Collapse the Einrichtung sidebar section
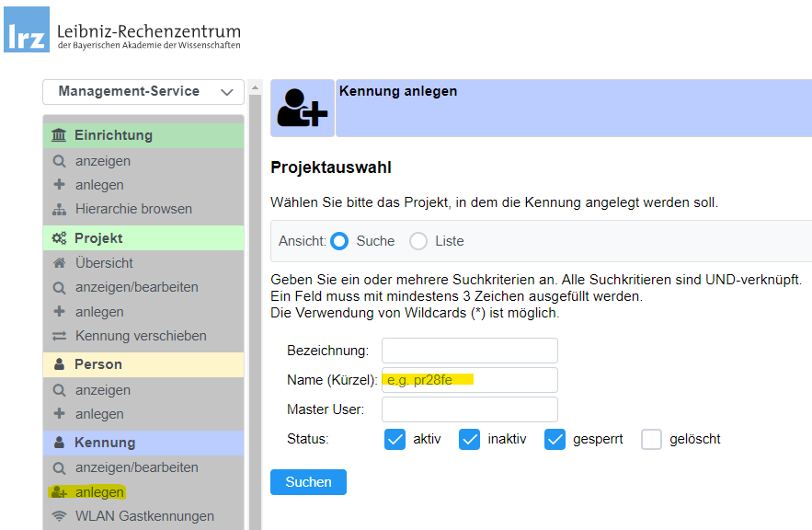 pyautogui.click(x=143, y=135)
